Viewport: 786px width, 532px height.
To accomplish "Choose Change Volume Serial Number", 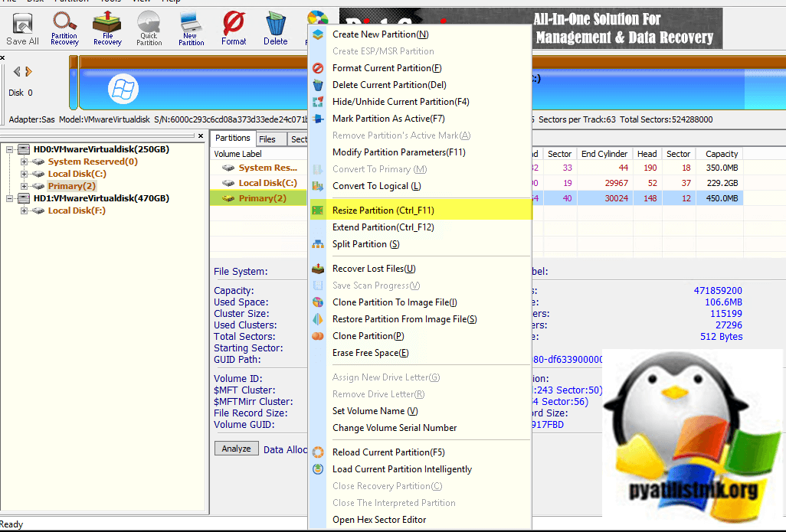I will (x=420, y=428).
